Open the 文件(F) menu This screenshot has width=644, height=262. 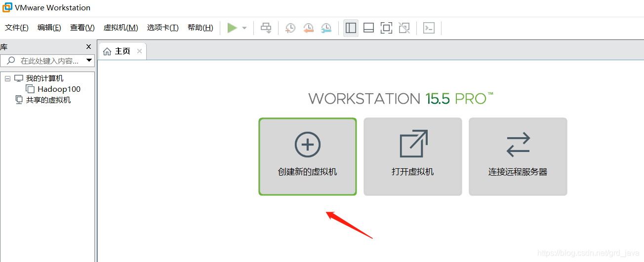pos(17,28)
